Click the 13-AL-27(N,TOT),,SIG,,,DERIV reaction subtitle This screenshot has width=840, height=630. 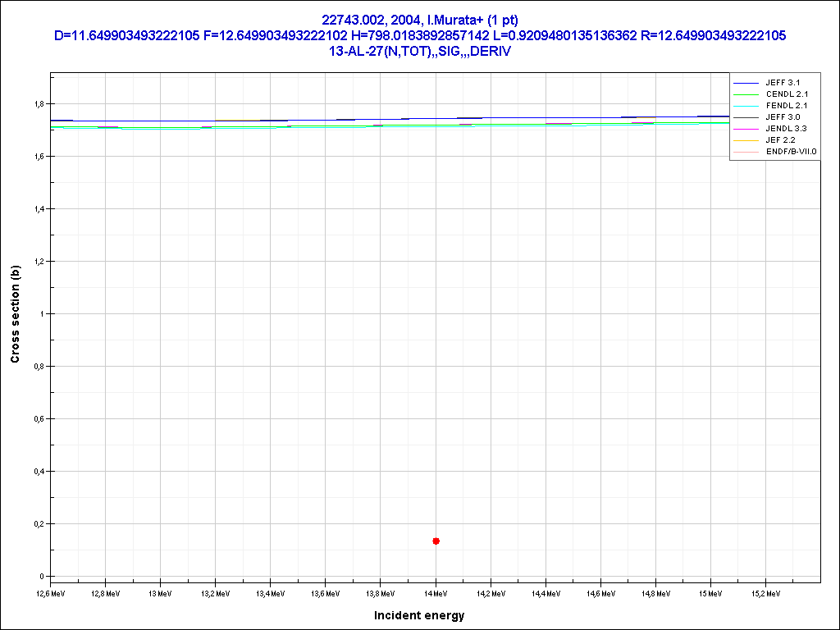click(x=419, y=51)
